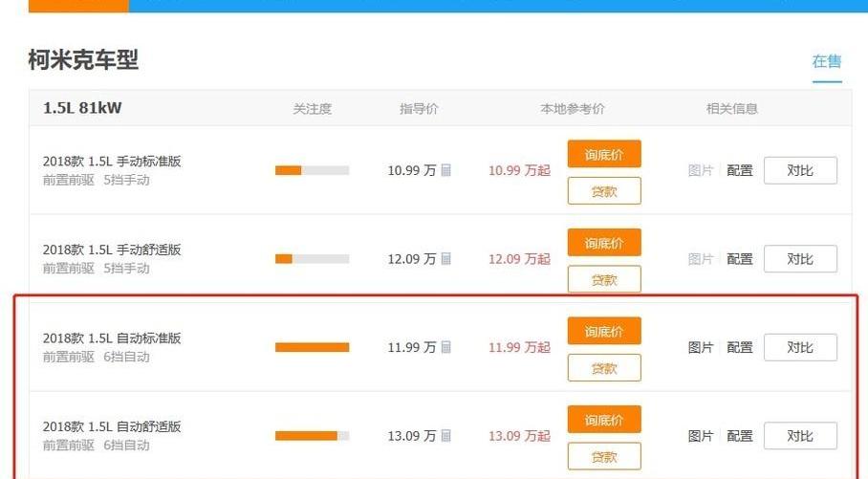Add the 自动舒适版 trim to 对比
The width and height of the screenshot is (868, 479).
800,436
